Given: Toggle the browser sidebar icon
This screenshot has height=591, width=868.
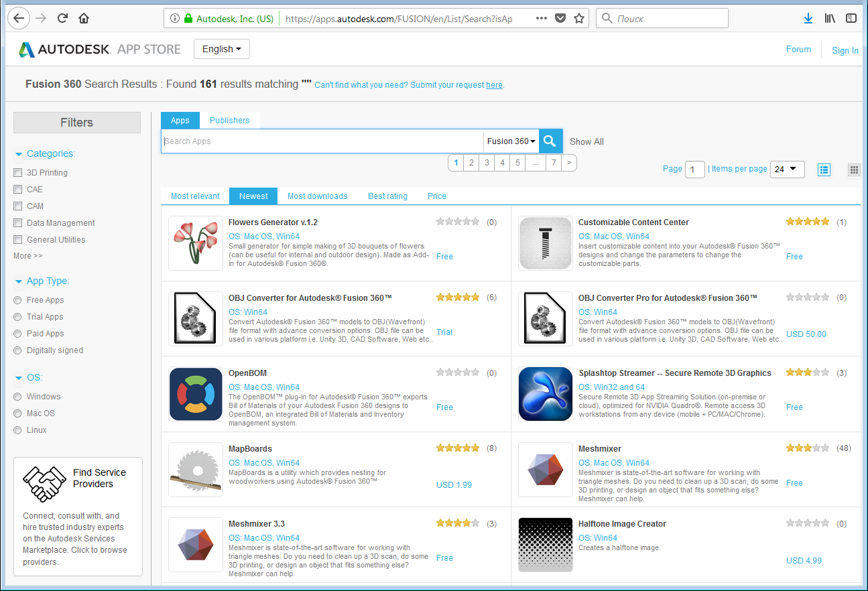Looking at the screenshot, I should (x=851, y=18).
